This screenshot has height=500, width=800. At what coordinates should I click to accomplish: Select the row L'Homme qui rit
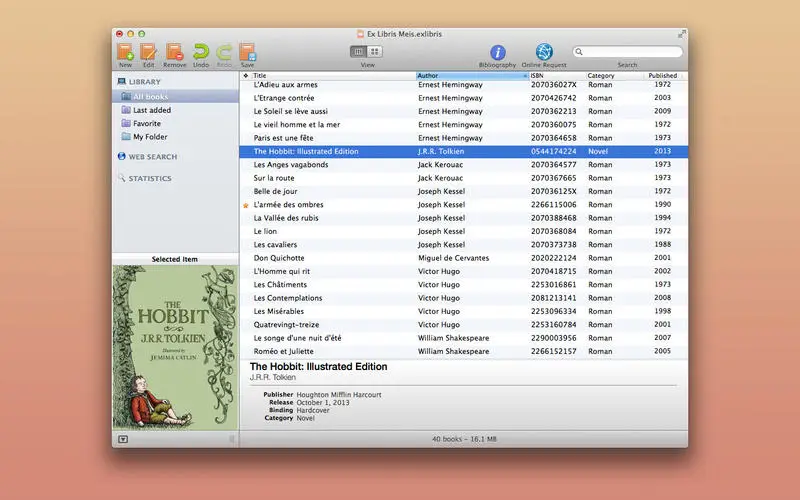[463, 271]
